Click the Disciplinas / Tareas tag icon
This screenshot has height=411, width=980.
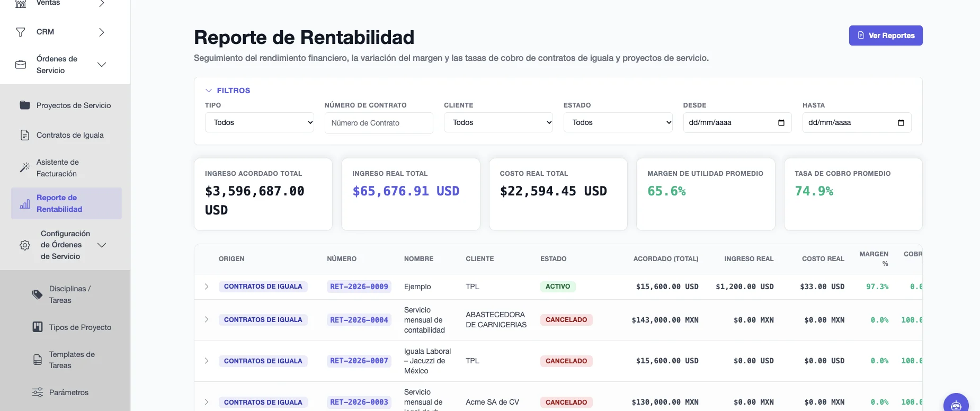(38, 294)
